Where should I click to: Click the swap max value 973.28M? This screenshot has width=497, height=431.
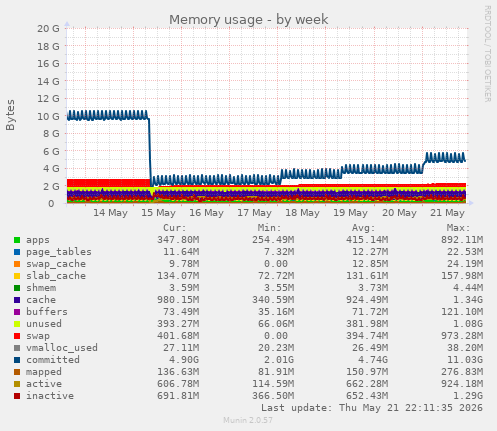point(462,336)
